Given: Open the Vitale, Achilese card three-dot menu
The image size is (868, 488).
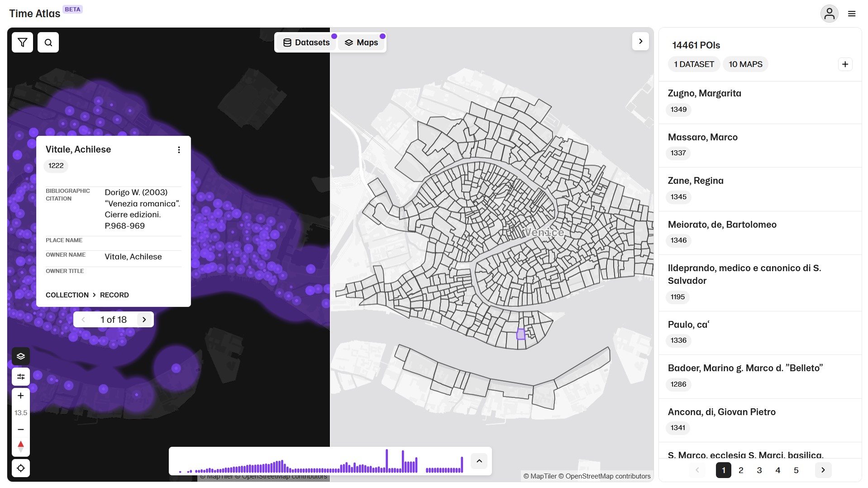Looking at the screenshot, I should (179, 150).
